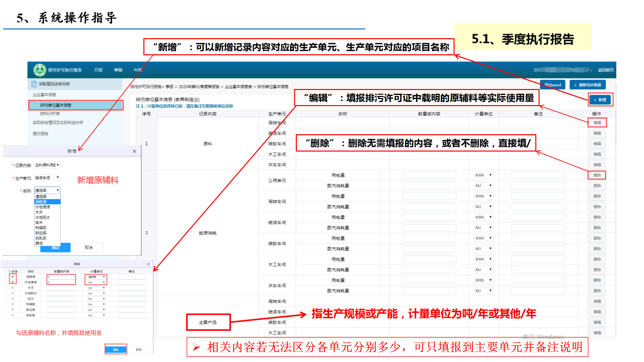
Task: Click 返回首页 link in the header
Action: (605, 70)
